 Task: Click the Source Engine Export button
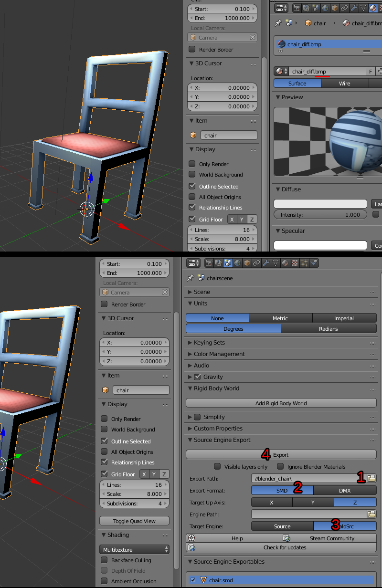(x=281, y=454)
